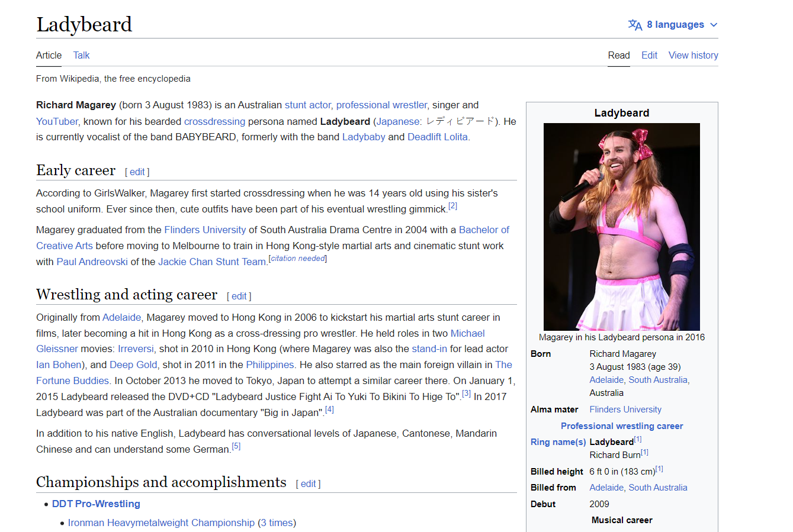Open the crossdressing link

(x=214, y=121)
